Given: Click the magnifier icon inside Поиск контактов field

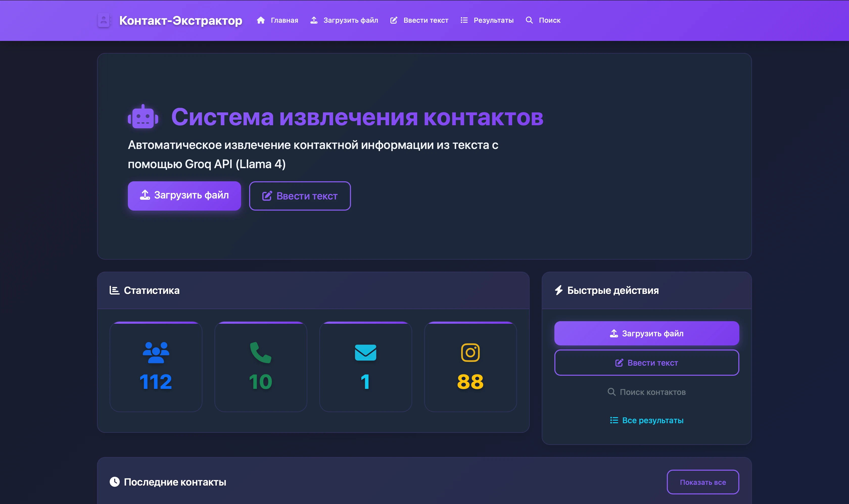Looking at the screenshot, I should [612, 392].
